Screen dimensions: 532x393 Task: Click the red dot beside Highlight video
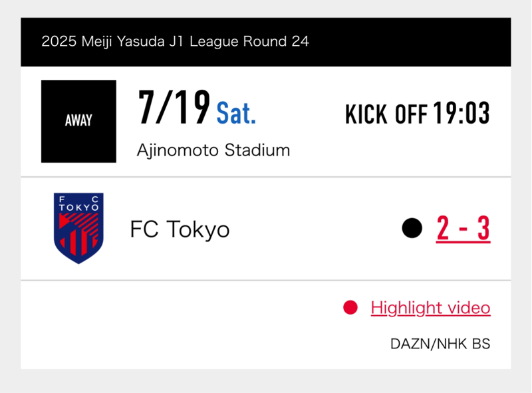click(x=350, y=307)
